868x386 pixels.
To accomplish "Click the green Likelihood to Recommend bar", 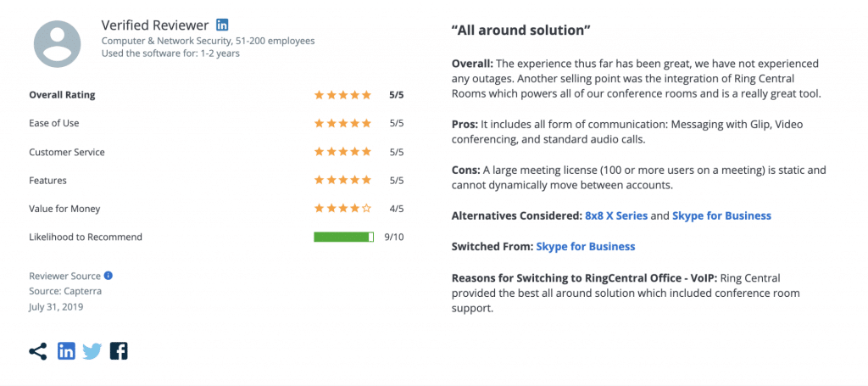I will click(343, 237).
